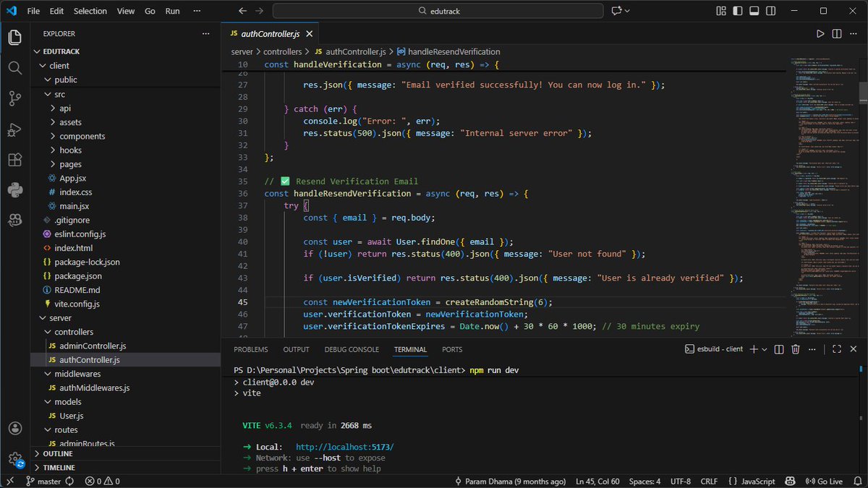Click the master branch indicator

click(43, 481)
